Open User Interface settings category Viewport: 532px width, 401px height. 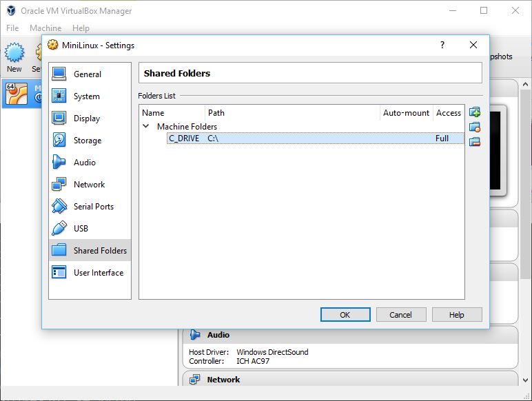click(90, 272)
